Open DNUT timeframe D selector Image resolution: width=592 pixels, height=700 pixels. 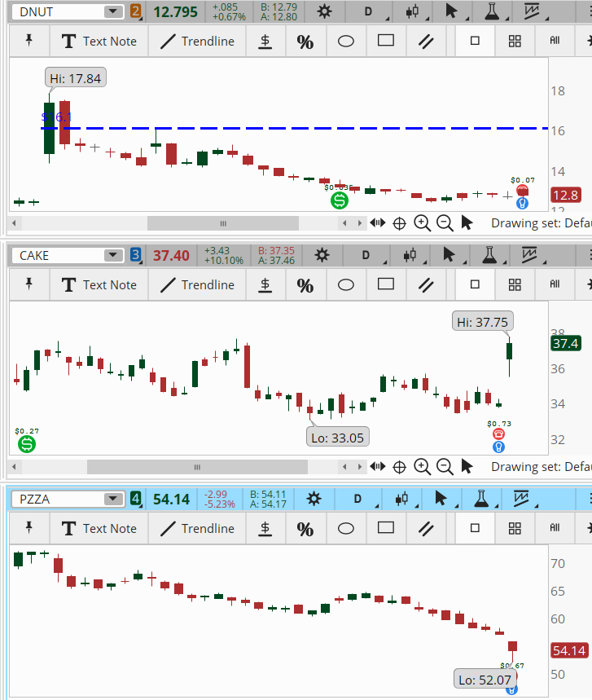pyautogui.click(x=369, y=12)
